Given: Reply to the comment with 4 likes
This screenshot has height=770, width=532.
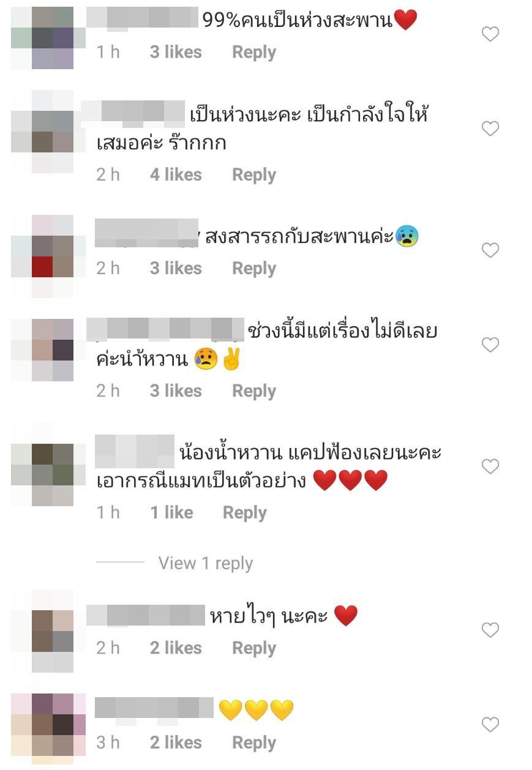Looking at the screenshot, I should [253, 175].
